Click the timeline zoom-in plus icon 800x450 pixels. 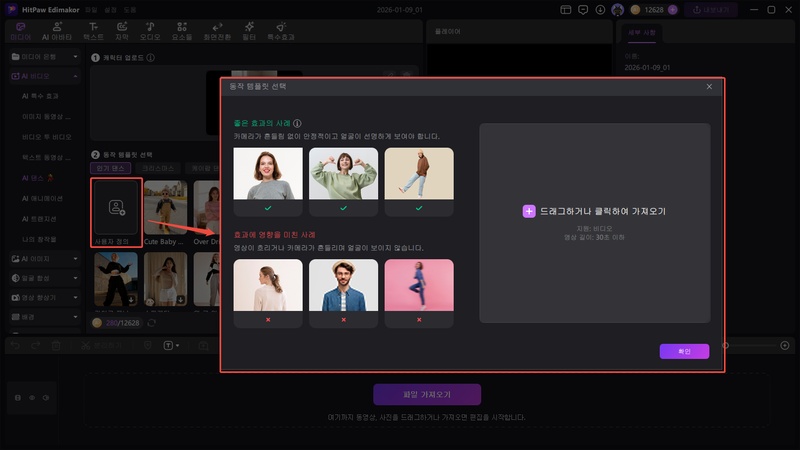(785, 345)
